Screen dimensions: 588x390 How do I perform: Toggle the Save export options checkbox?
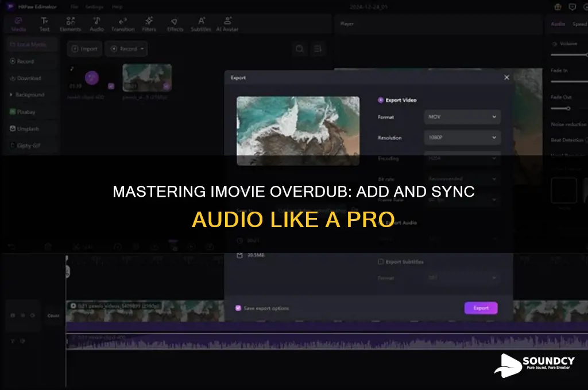tap(238, 308)
